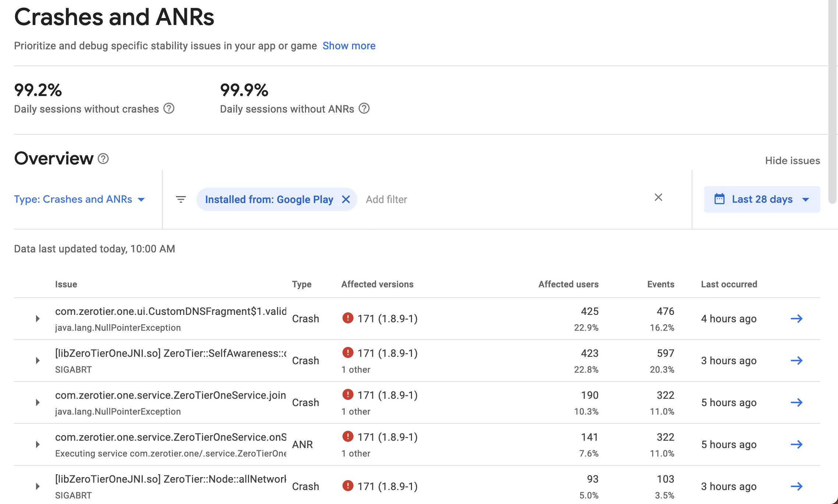Image resolution: width=838 pixels, height=504 pixels.
Task: Click red warning icon in ZeroTierOneService.join row
Action: point(348,394)
